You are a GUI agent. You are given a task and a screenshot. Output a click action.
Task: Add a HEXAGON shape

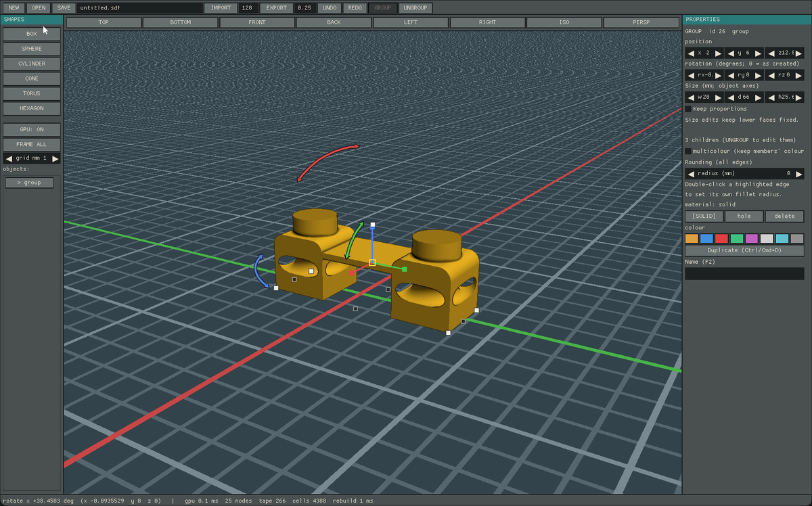[32, 108]
